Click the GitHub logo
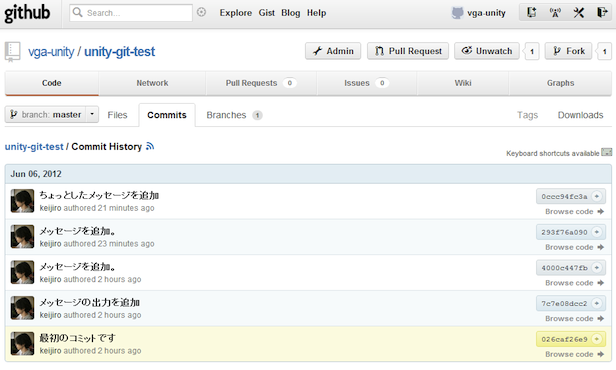Screen dimensions: 616x370 (x=27, y=13)
